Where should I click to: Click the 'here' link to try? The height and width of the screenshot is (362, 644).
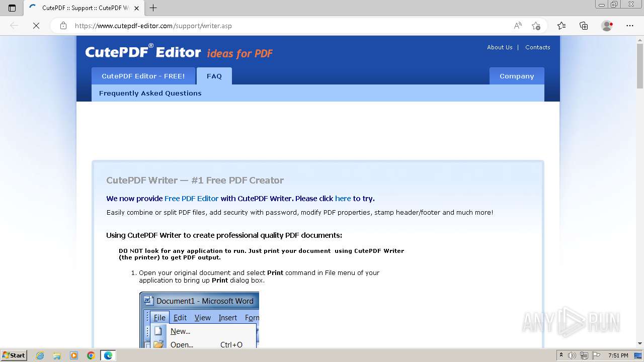(343, 199)
